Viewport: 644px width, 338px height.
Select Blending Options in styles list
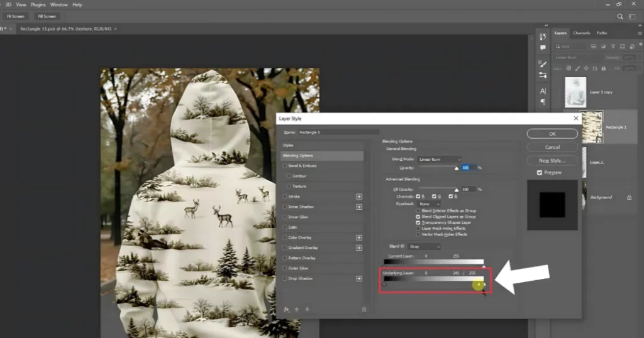click(x=321, y=155)
